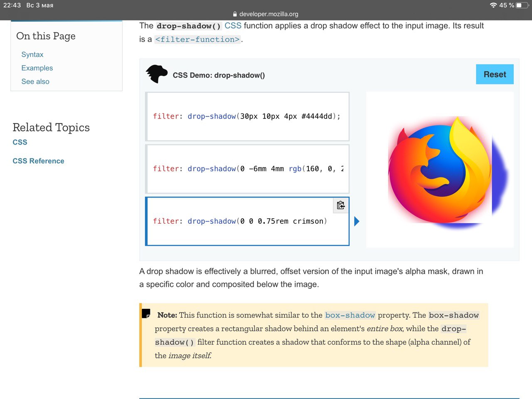The image size is (532, 399).
Task: Tap the MDN dinosaur logo icon
Action: point(157,74)
